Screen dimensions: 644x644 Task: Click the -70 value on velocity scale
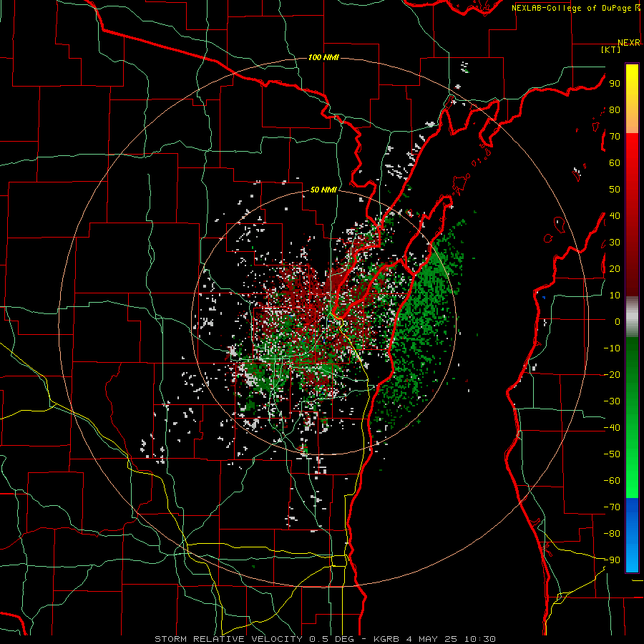click(x=612, y=507)
